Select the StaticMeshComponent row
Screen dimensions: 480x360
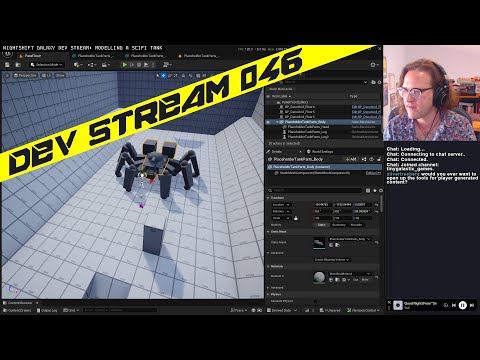tap(324, 173)
